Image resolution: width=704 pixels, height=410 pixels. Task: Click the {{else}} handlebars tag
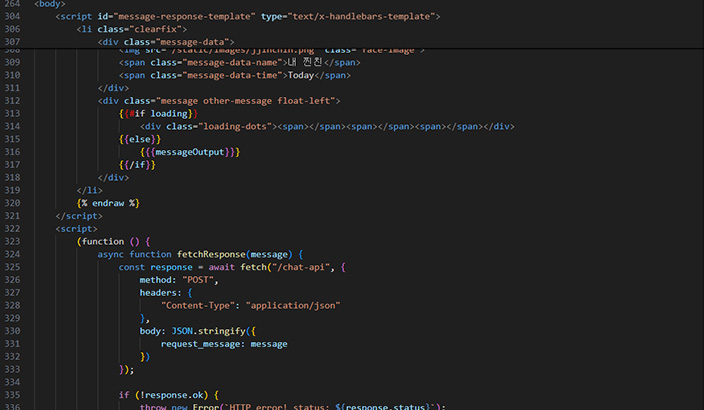(x=140, y=138)
